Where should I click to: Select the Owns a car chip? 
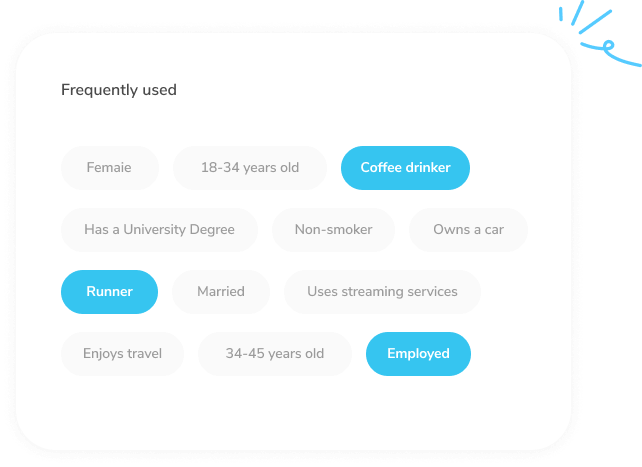pyautogui.click(x=468, y=230)
